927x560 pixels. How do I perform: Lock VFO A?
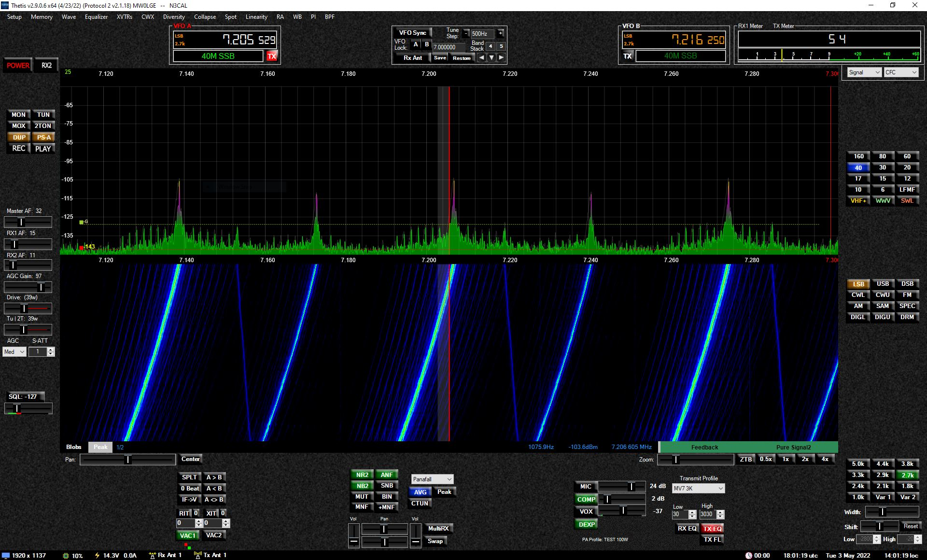click(x=416, y=44)
